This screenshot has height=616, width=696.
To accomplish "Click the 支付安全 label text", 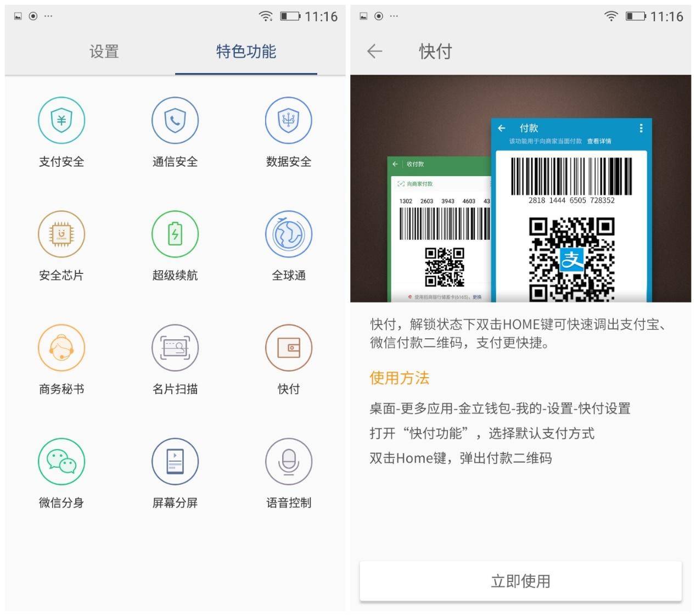I will coord(61,161).
